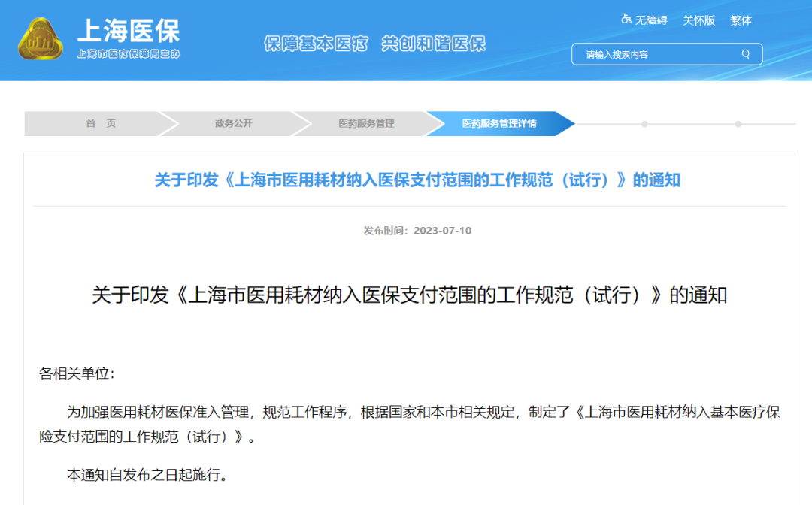Focus the 请输入搜索内容 search field

[x=654, y=54]
